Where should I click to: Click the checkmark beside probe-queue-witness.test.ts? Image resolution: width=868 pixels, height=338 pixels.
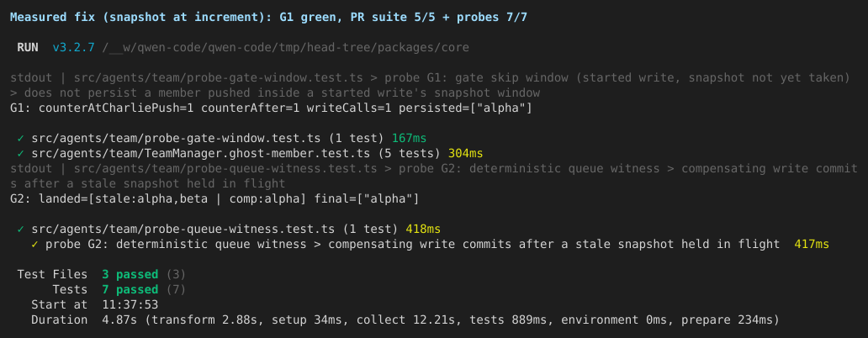tap(20, 229)
